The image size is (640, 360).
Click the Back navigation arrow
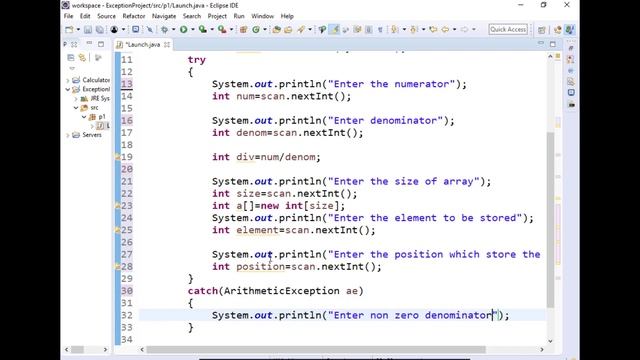click(445, 29)
